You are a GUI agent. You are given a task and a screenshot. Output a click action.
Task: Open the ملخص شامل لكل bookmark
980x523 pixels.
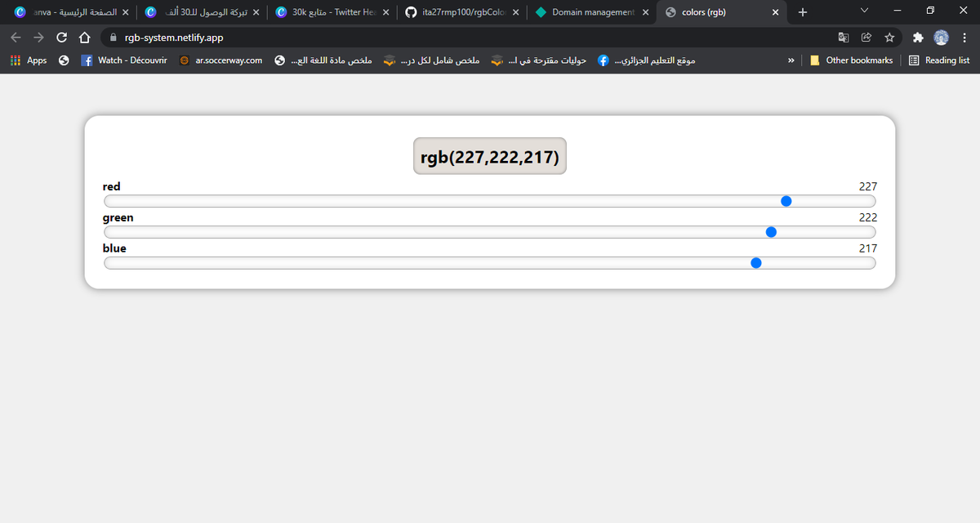(x=431, y=60)
